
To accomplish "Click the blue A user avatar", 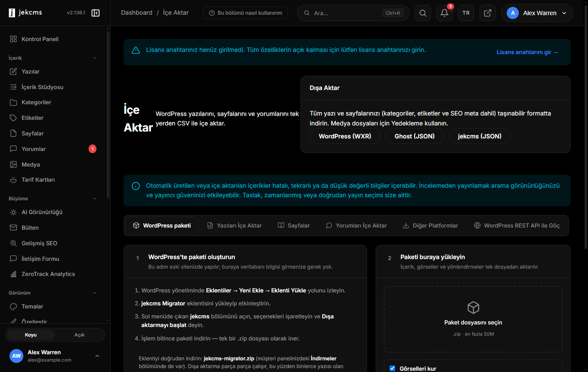I will [513, 13].
